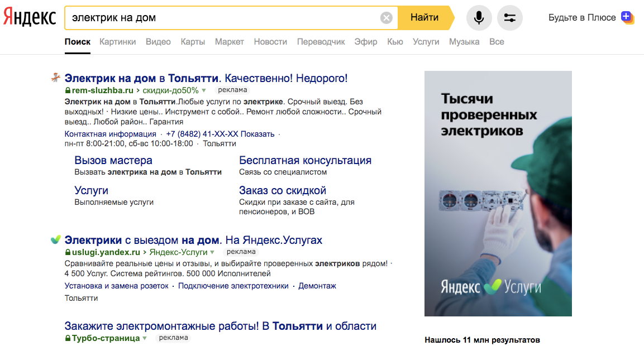Click the rem-sluzhba favicon icon
Viewport: 644px width, 346px height.
55,78
